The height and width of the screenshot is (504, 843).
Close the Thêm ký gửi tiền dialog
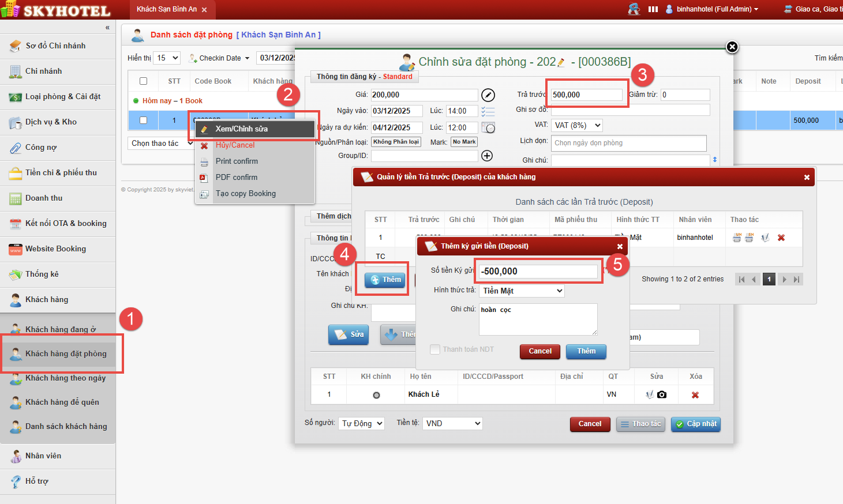pos(620,246)
